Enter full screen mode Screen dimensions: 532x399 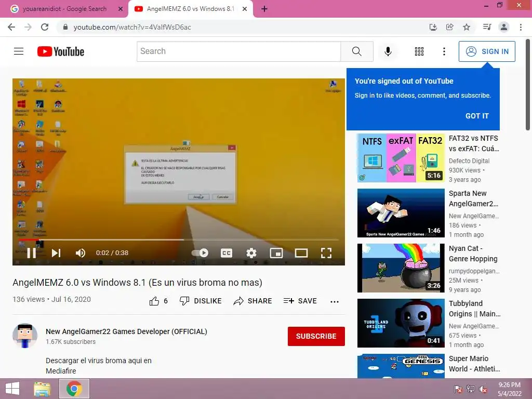point(326,253)
